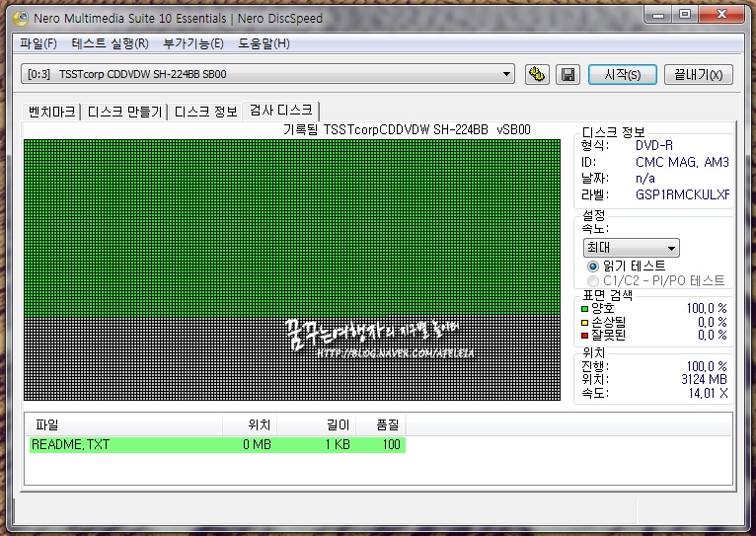
Task: Click the 시작(S) start button
Action: click(x=623, y=75)
